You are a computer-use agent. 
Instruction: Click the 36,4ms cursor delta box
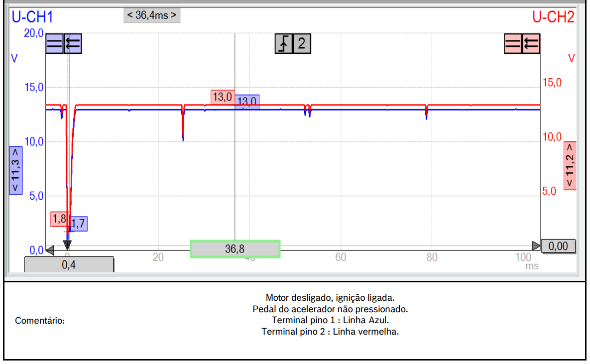[152, 15]
